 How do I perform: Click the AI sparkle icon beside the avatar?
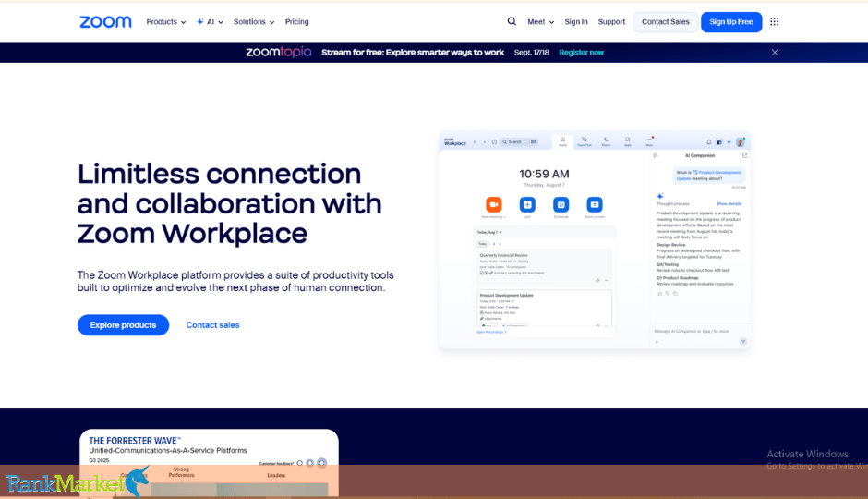click(729, 142)
